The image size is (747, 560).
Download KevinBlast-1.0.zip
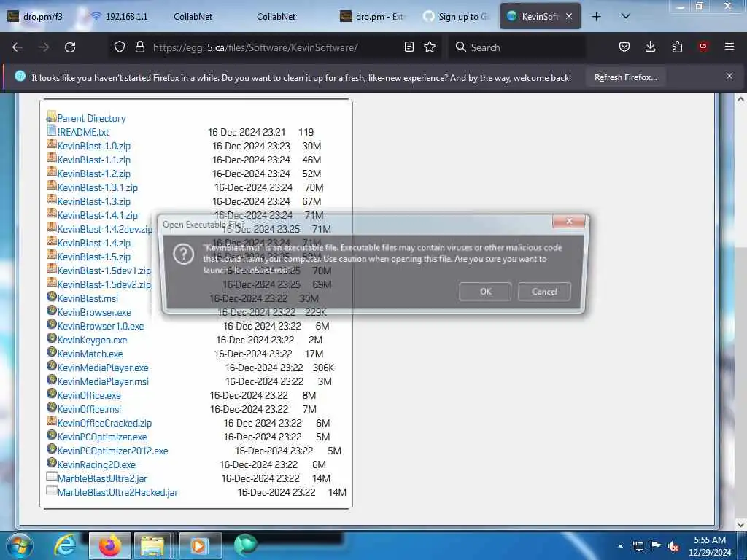pyautogui.click(x=94, y=146)
